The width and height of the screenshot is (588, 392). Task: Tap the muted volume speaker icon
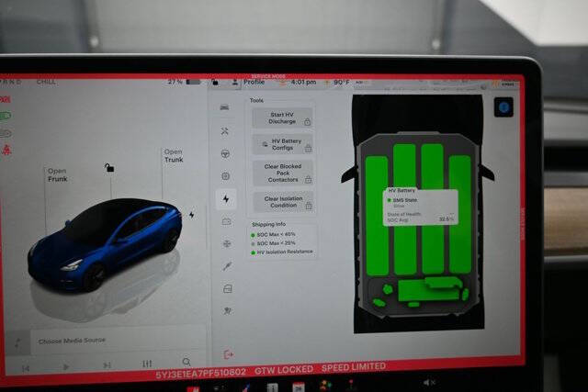point(429,383)
